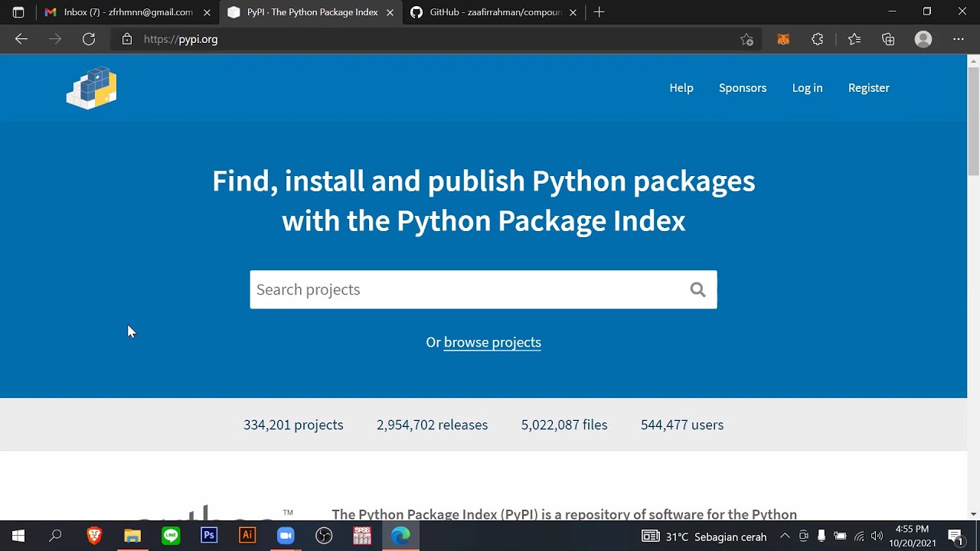Follow the browse projects link
The height and width of the screenshot is (551, 980).
492,342
